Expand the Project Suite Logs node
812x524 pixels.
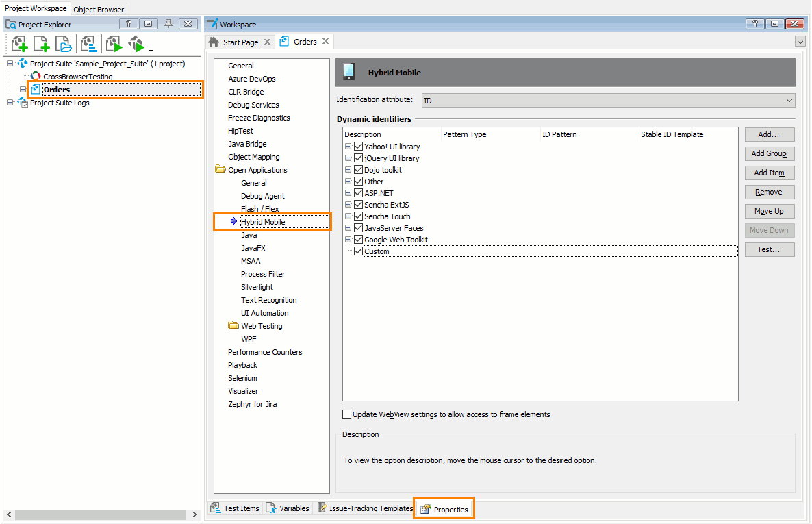point(10,103)
